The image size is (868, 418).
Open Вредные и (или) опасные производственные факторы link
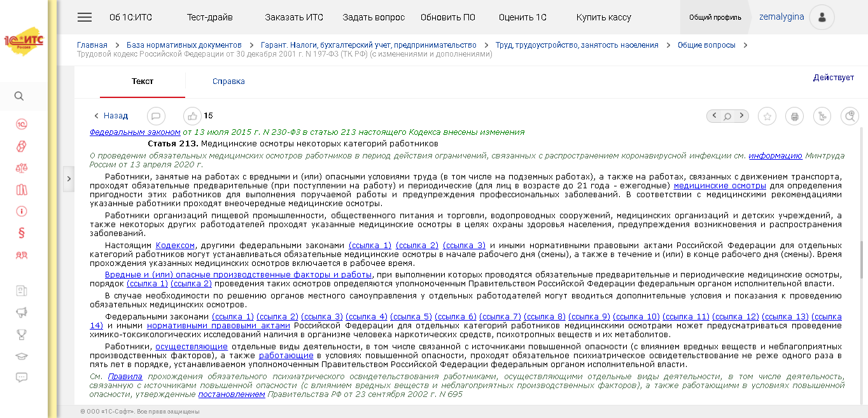[x=238, y=275]
